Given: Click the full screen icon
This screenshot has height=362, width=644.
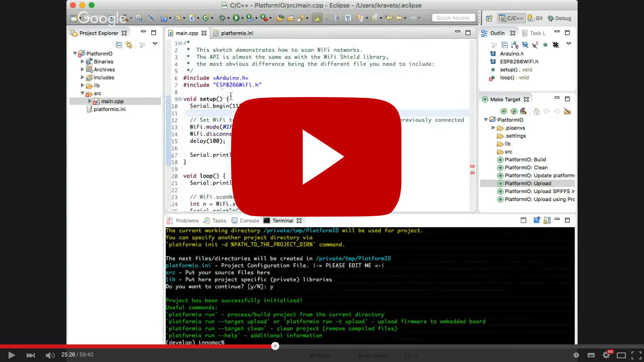Looking at the screenshot, I should point(636,355).
